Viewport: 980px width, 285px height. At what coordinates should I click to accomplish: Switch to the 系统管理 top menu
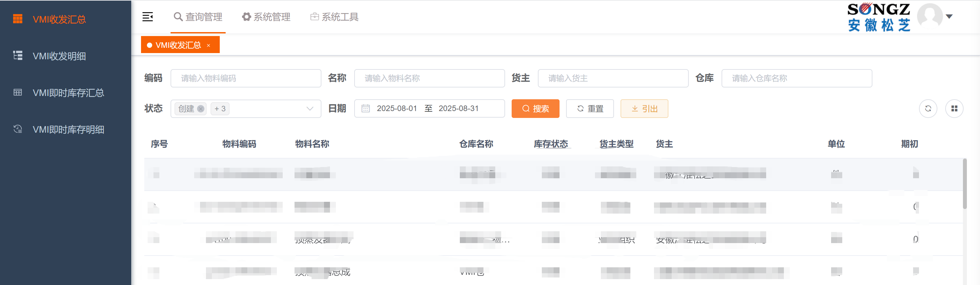(266, 17)
